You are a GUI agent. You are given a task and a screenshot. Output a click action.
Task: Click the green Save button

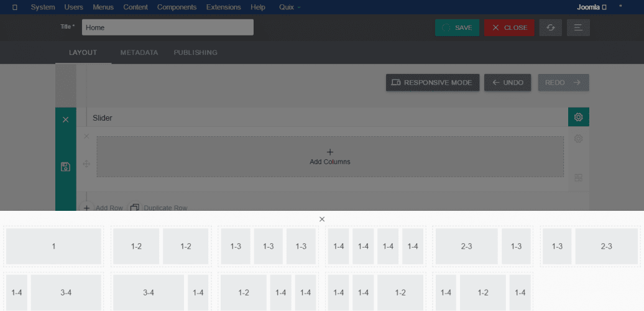click(457, 27)
